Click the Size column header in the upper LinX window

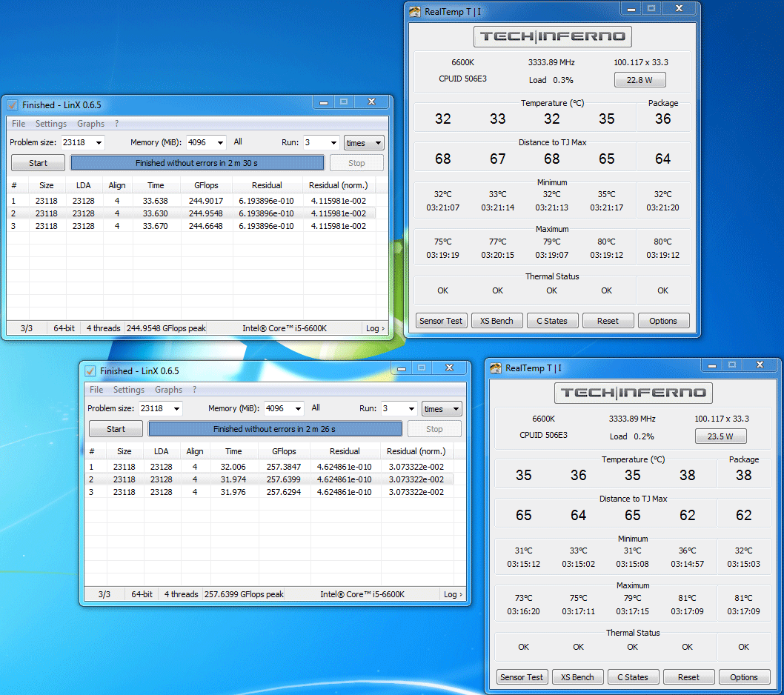tap(47, 185)
